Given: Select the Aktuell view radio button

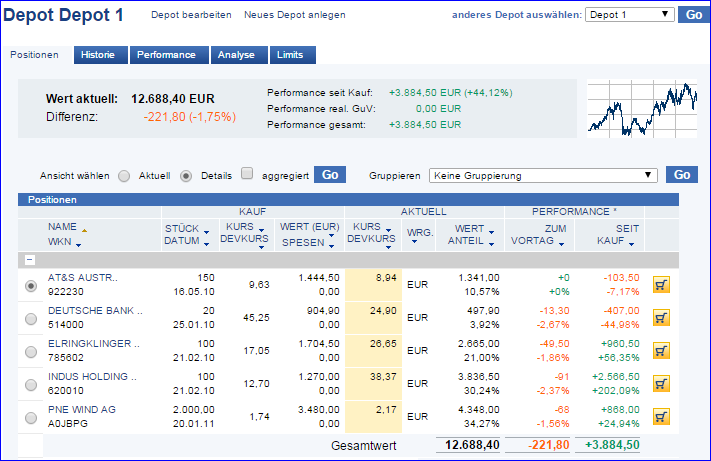Looking at the screenshot, I should coord(124,176).
